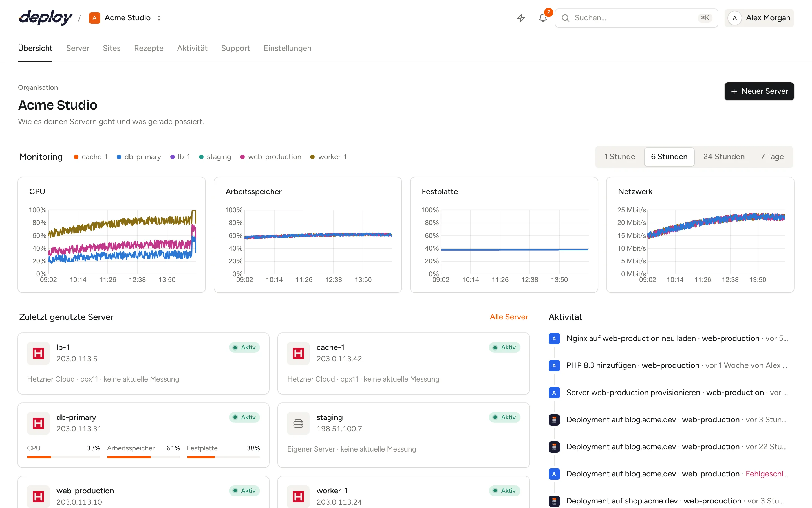Click db-primary CPU usage progress bar
Viewport: 812px width, 508px height.
64,457
